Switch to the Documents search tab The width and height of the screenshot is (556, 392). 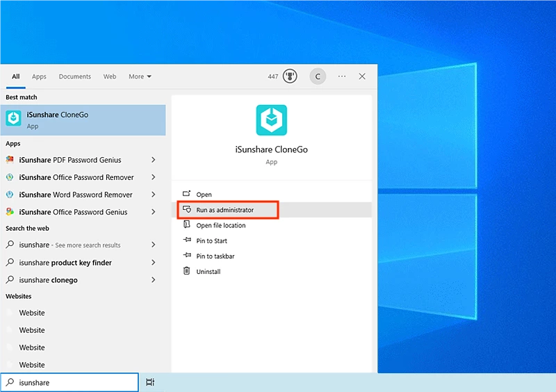tap(75, 76)
